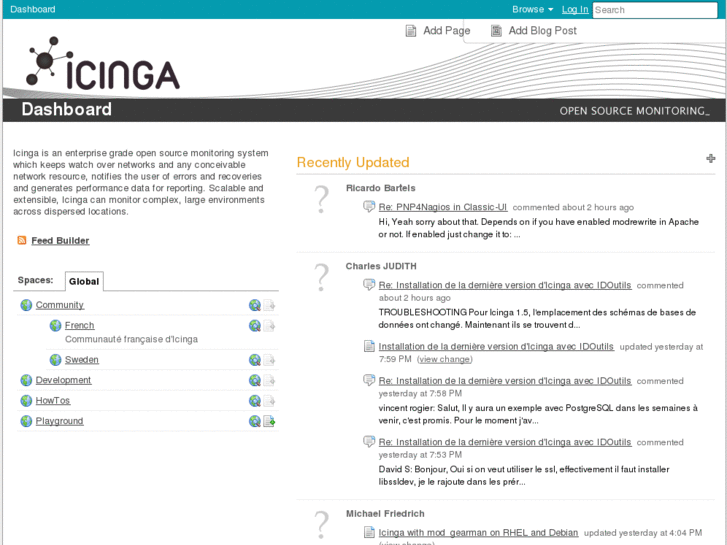Click the globe icon beside French
The height and width of the screenshot is (545, 727).
tap(55, 325)
